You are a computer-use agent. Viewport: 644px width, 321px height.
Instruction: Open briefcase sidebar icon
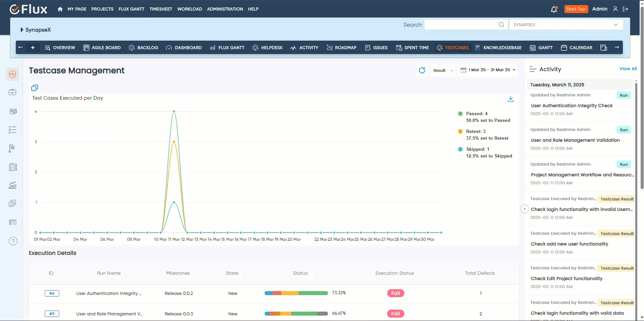(12, 92)
